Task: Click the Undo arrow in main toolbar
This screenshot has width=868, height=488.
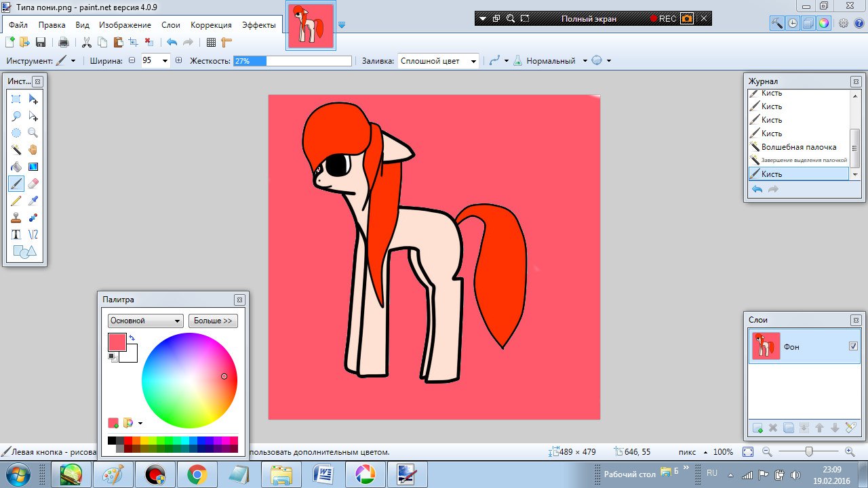Action: pyautogui.click(x=172, y=42)
